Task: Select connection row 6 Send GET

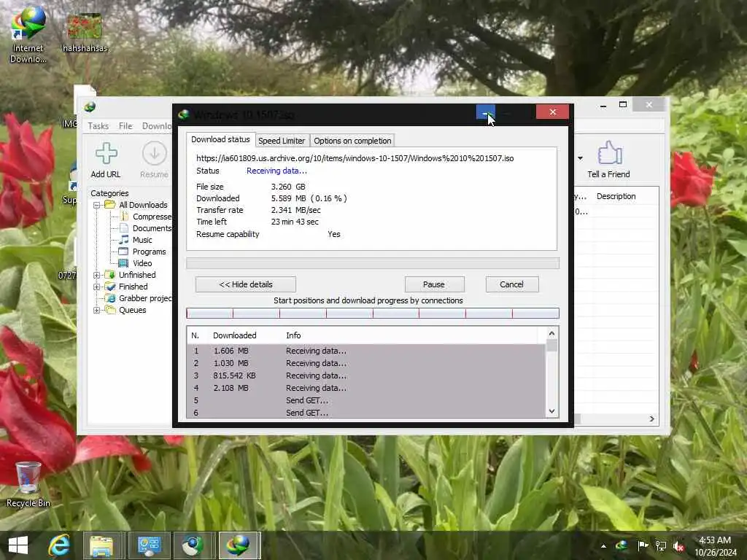Action: coord(366,413)
